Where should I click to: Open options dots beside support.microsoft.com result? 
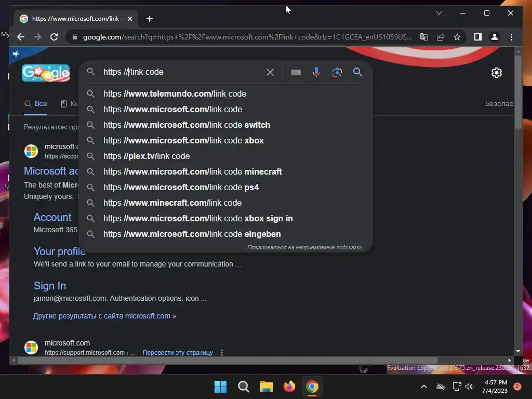pos(222,353)
